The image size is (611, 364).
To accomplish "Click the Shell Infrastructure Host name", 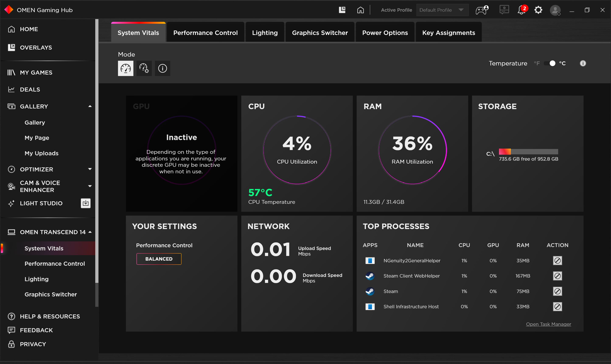I will pos(411,307).
